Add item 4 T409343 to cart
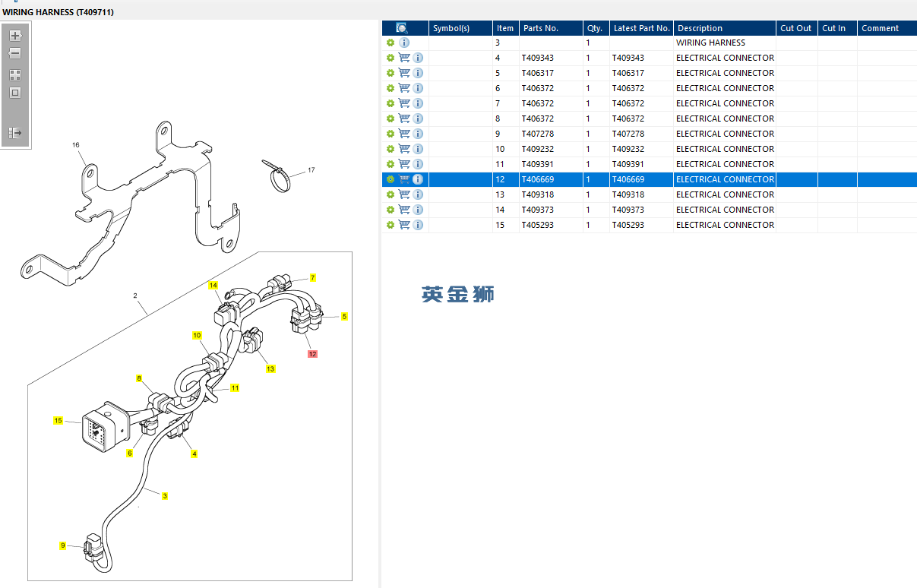Screen dimensions: 917x588 [404, 58]
